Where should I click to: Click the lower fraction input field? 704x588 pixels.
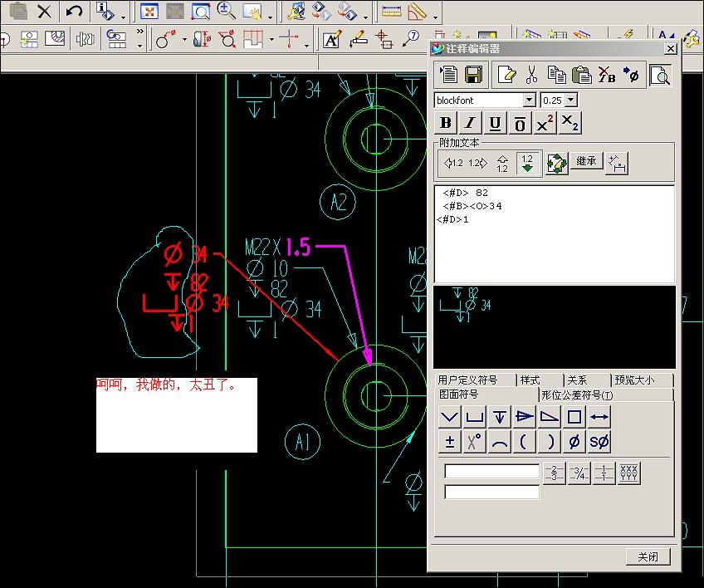click(491, 492)
